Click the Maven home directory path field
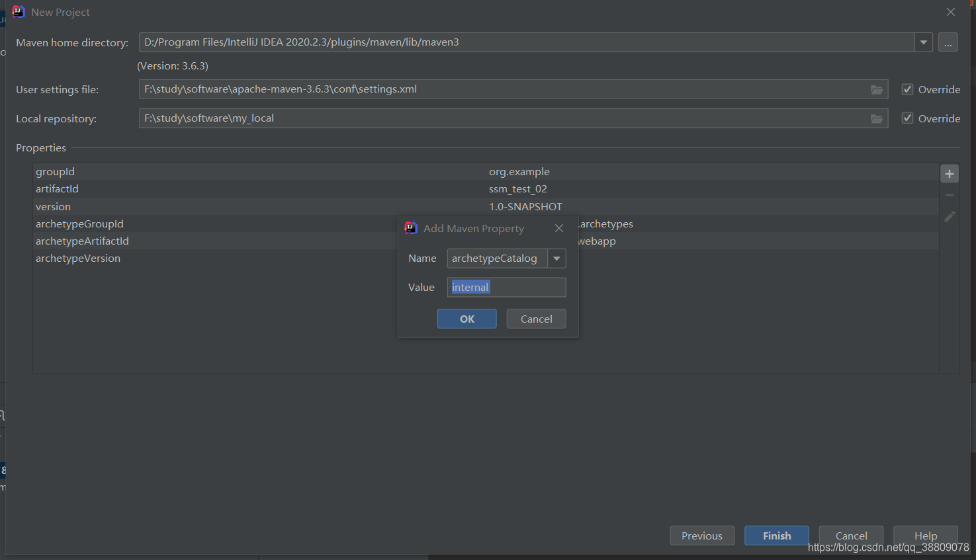 [527, 42]
